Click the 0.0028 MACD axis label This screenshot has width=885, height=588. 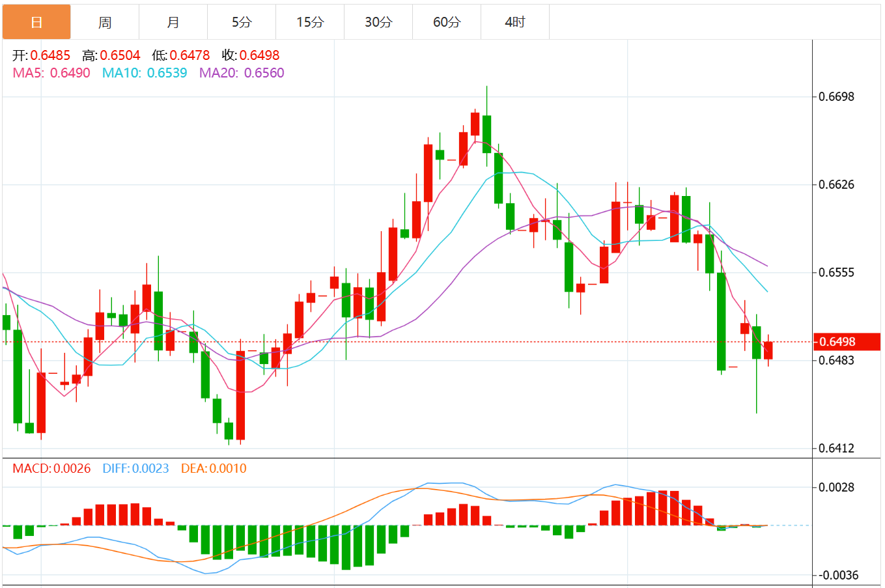point(836,487)
